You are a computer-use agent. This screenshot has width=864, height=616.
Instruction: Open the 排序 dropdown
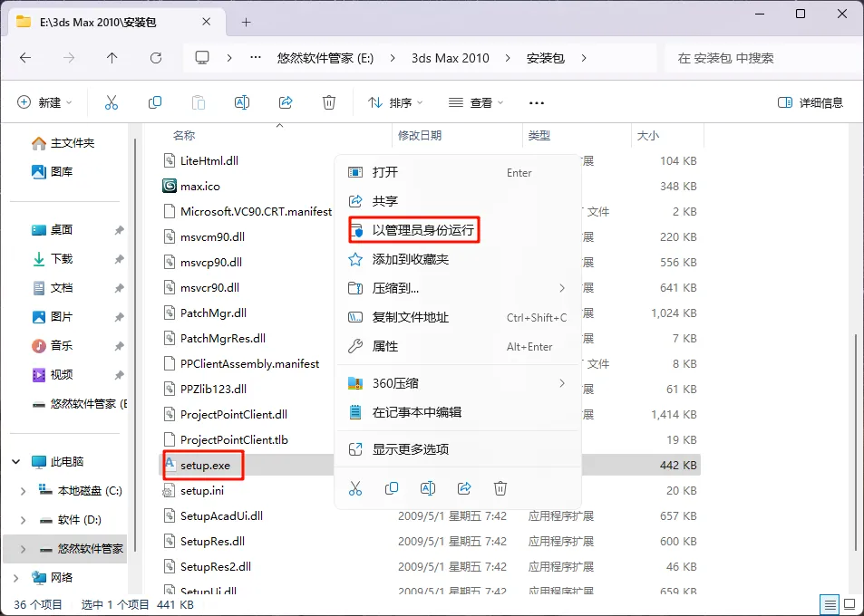pos(395,102)
